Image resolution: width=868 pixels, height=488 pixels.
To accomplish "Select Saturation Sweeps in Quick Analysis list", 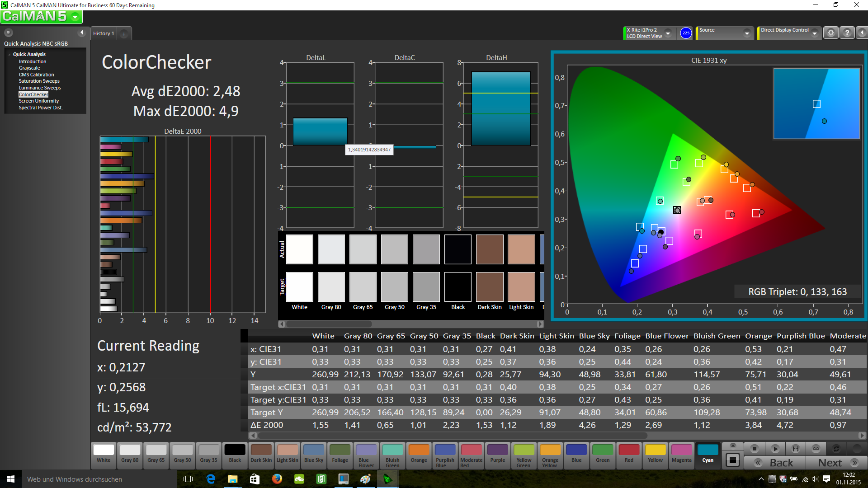I will coord(39,81).
